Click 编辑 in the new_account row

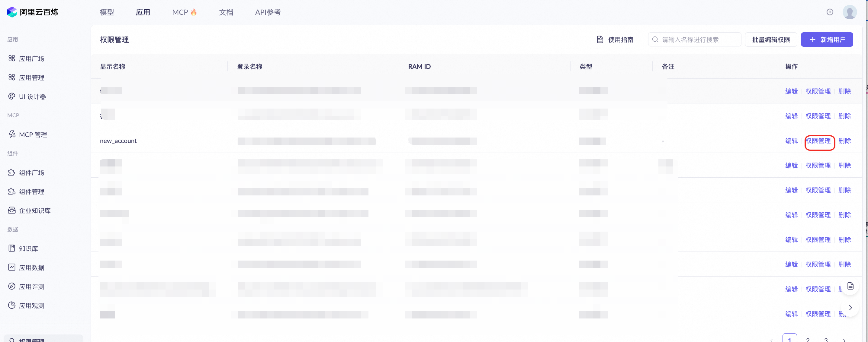click(792, 141)
